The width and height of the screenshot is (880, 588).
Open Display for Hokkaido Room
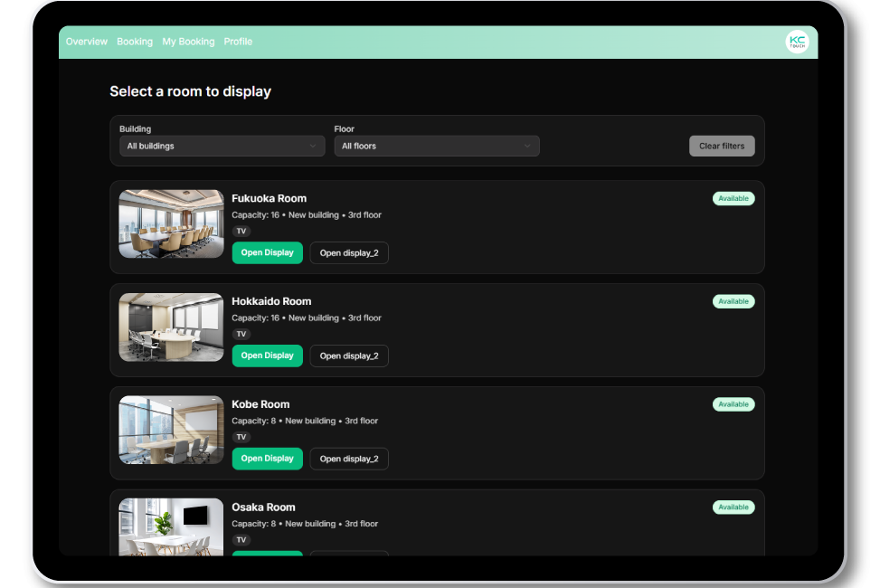(x=267, y=356)
